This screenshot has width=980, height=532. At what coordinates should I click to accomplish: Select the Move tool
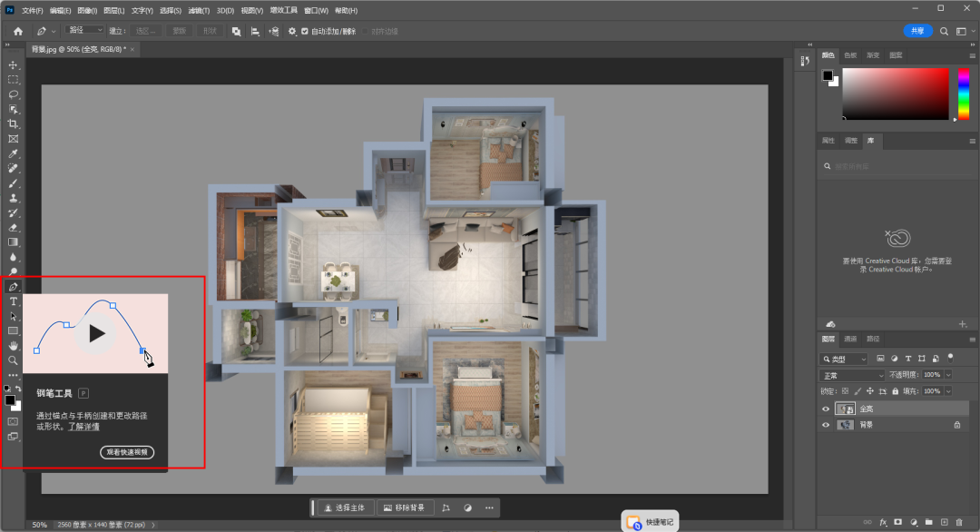coord(13,65)
